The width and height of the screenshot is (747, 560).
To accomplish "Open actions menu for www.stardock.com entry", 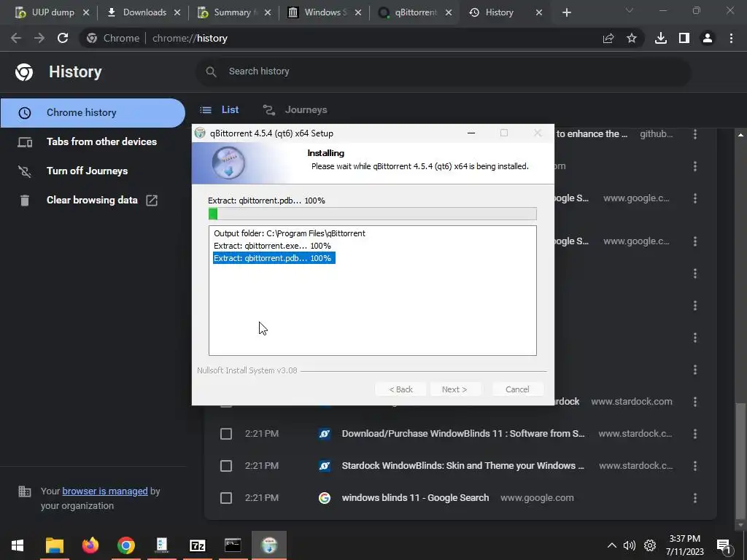I will click(x=695, y=402).
